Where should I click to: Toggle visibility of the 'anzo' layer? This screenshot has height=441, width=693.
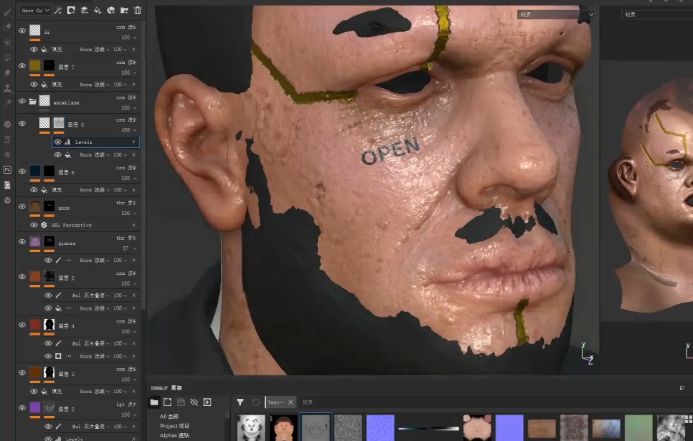coord(22,206)
